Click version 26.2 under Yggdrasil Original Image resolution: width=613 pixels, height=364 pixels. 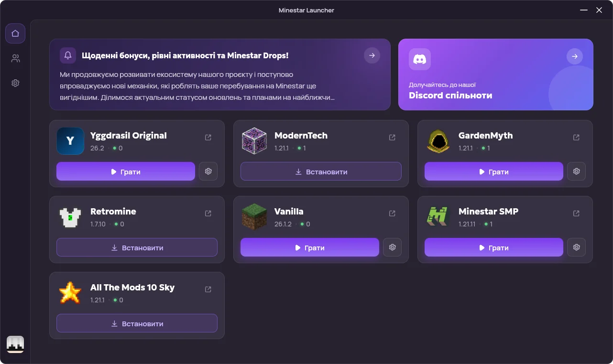point(97,148)
